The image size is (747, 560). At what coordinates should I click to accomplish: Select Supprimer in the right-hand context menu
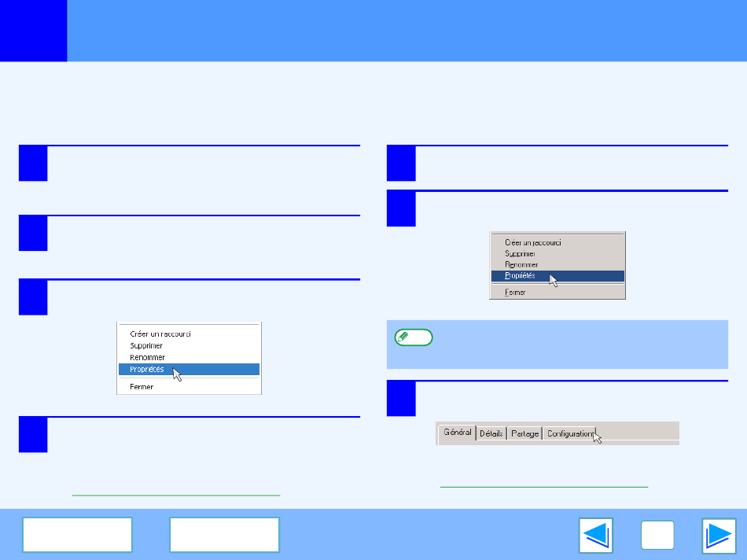click(x=521, y=254)
